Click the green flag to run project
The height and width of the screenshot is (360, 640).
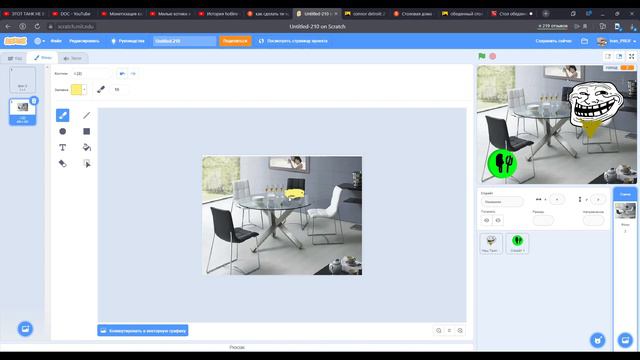point(482,56)
